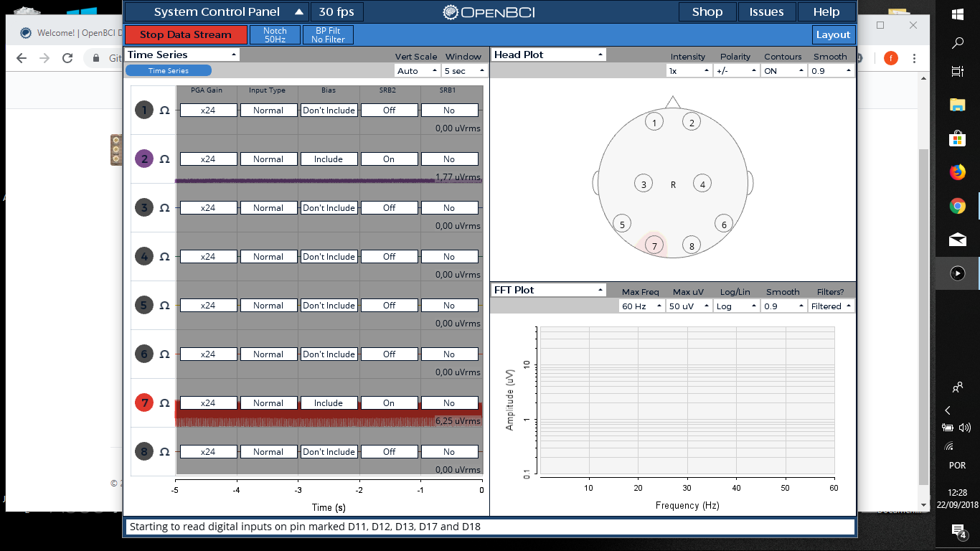Open the Max Freq dropdown in FFT Plot
The width and height of the screenshot is (980, 551).
(x=641, y=306)
